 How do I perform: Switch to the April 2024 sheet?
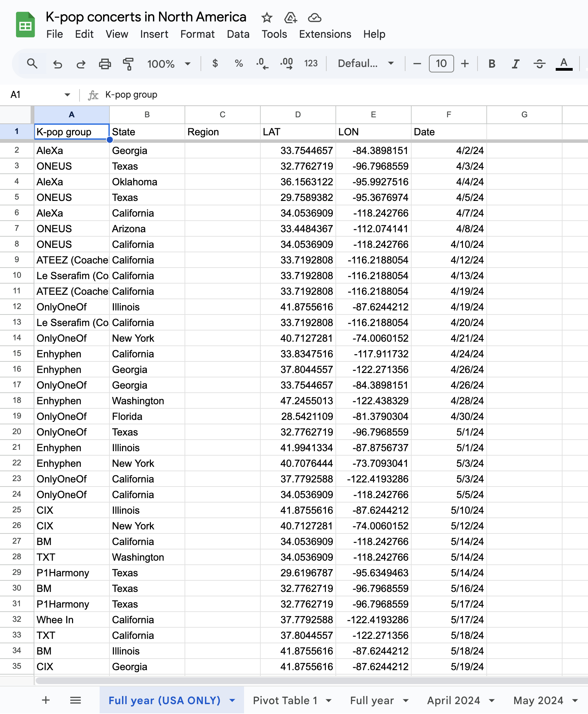pos(453,700)
